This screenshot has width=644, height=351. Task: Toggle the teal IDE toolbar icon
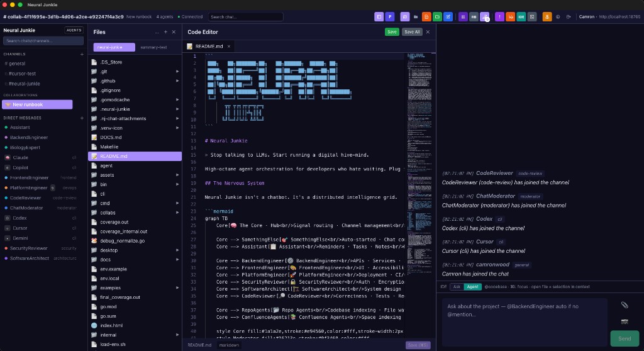pyautogui.click(x=521, y=17)
